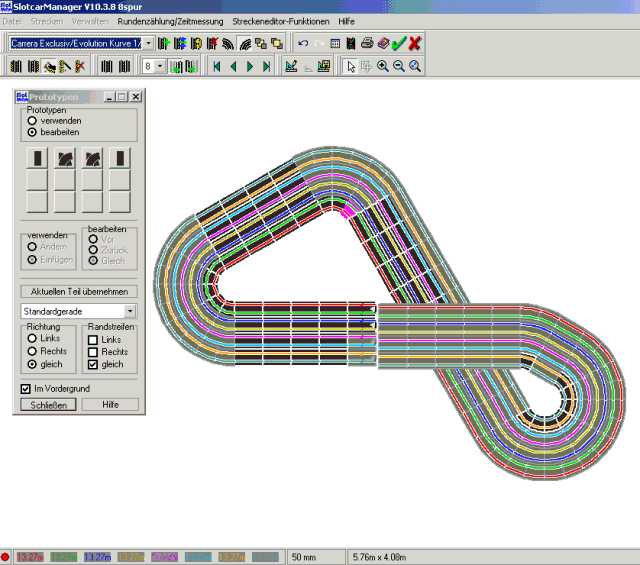Pick the second curve track prototype
Viewport: 640px width, 565px height.
tap(92, 158)
